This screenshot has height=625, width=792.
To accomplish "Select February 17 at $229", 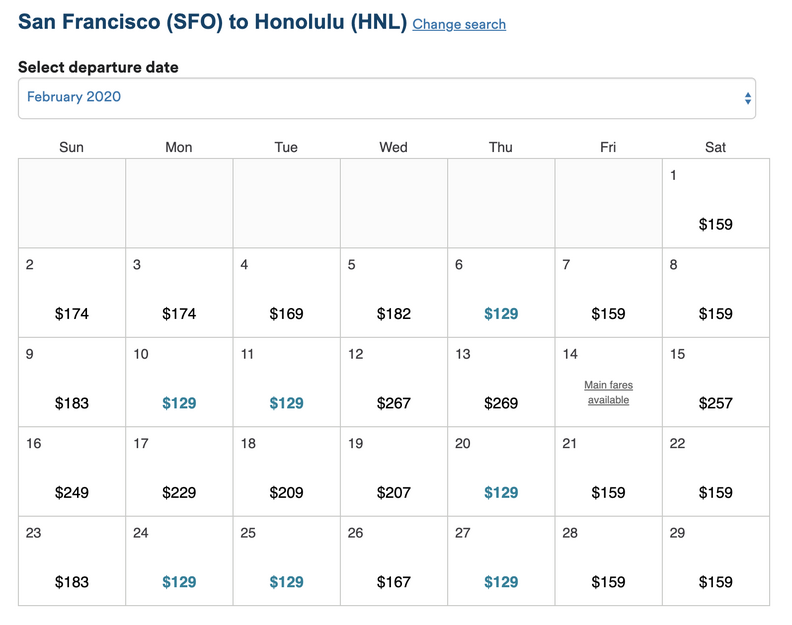I will click(x=179, y=492).
